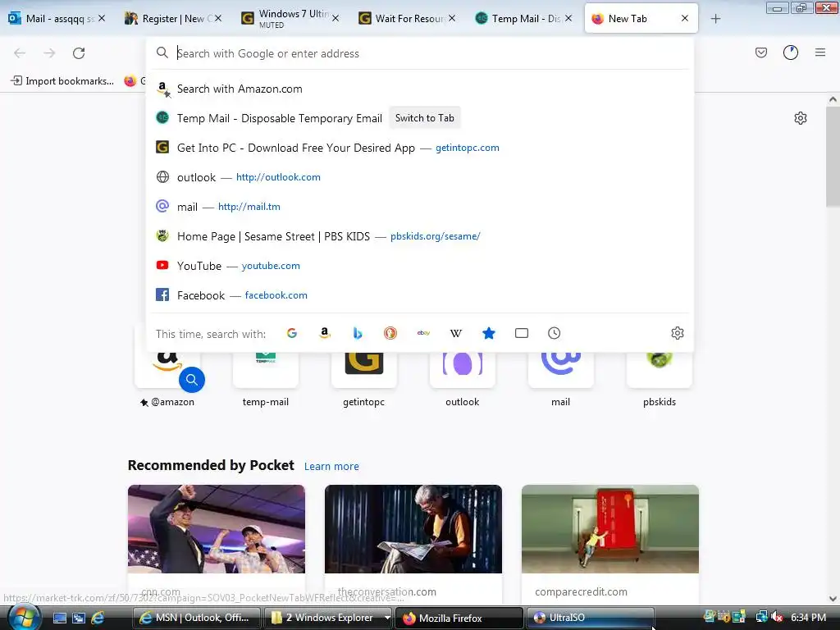Close the Temp Mail tab
This screenshot has height=630, width=840.
tap(568, 18)
